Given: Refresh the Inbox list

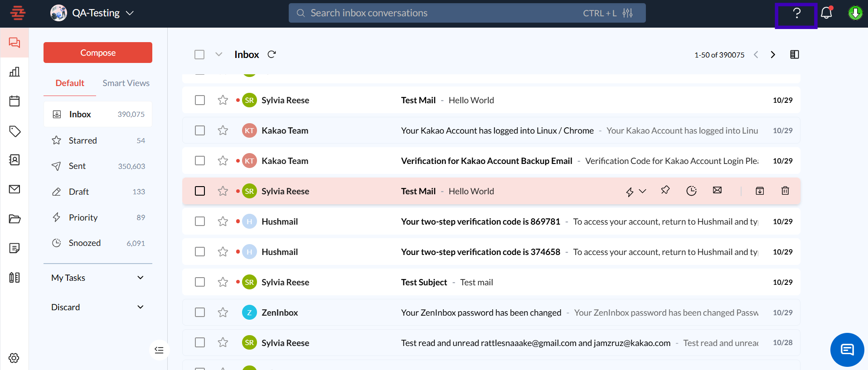Looking at the screenshot, I should tap(272, 54).
